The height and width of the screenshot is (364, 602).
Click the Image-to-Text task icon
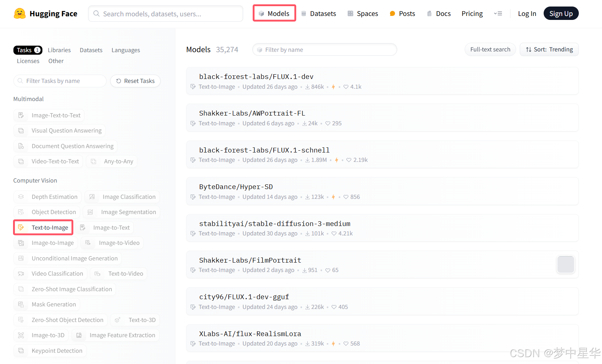tap(83, 227)
